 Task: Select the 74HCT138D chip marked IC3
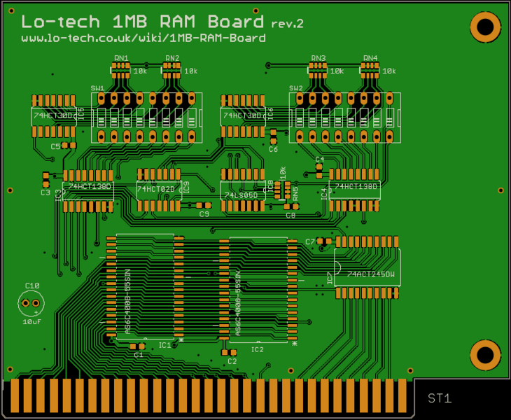point(88,190)
